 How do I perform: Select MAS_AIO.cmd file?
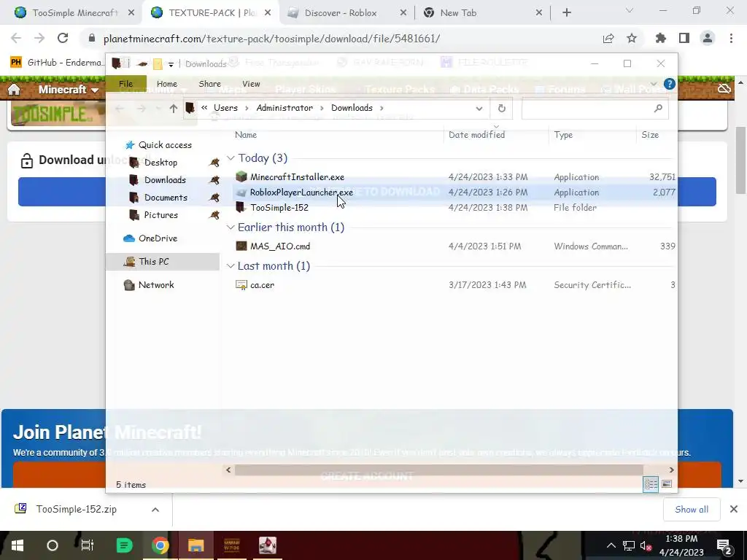point(280,246)
